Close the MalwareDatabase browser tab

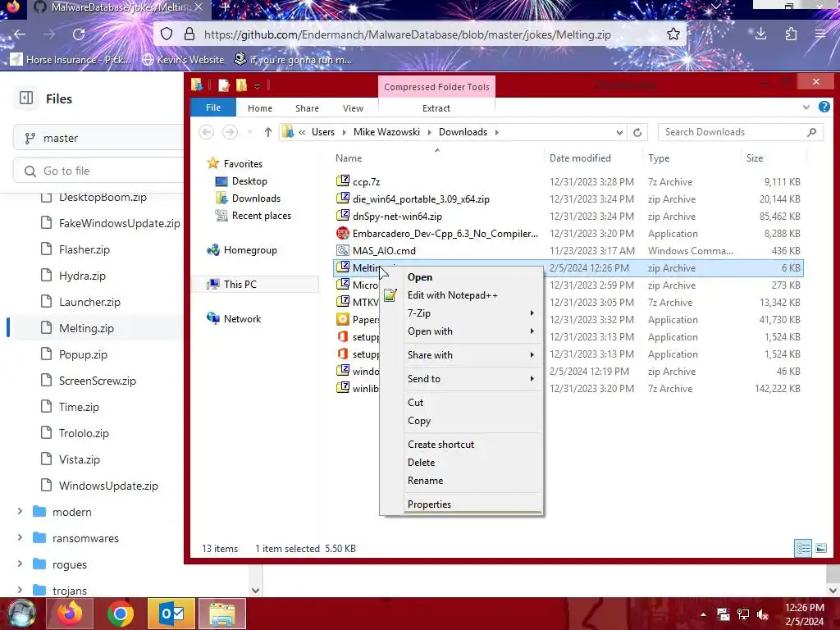tap(199, 7)
